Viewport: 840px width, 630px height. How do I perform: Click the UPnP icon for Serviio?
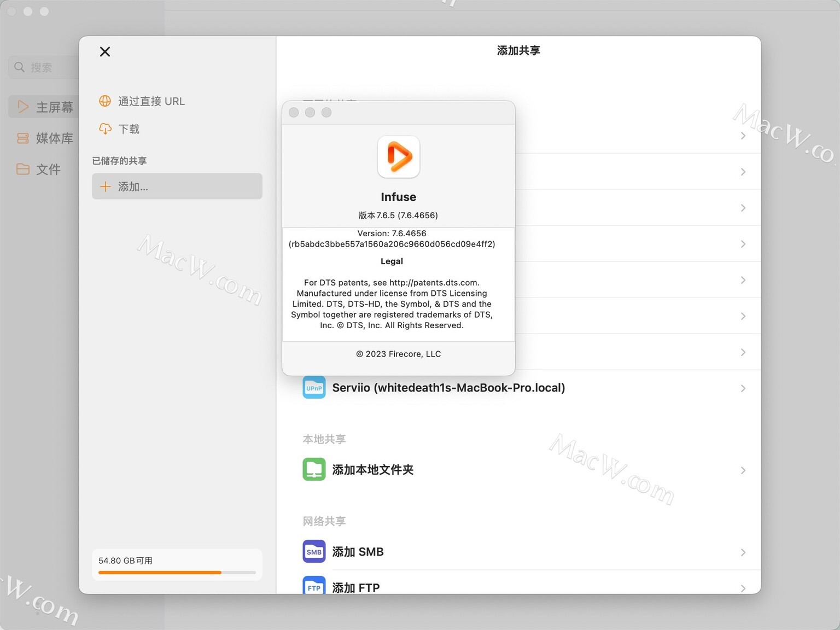pyautogui.click(x=314, y=388)
